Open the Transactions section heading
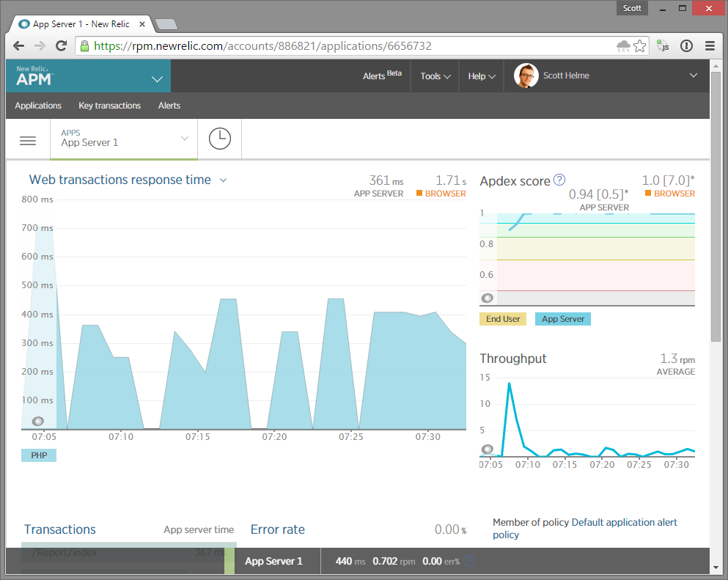Image resolution: width=728 pixels, height=580 pixels. (x=60, y=529)
